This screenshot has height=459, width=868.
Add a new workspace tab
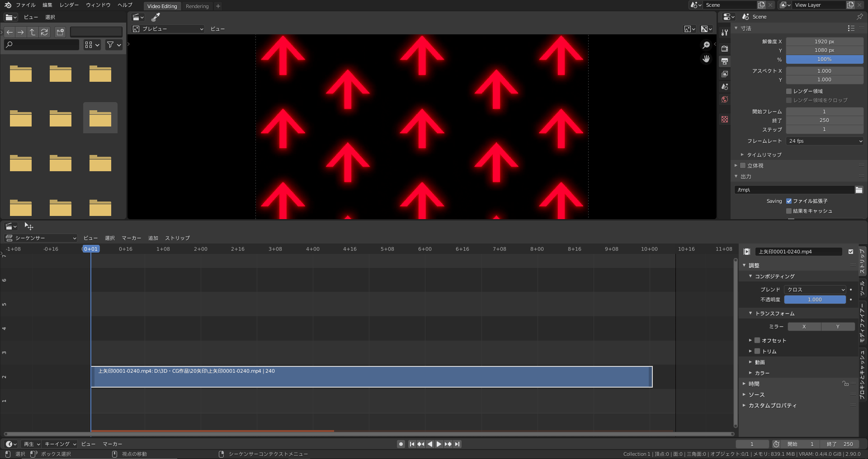pos(218,6)
